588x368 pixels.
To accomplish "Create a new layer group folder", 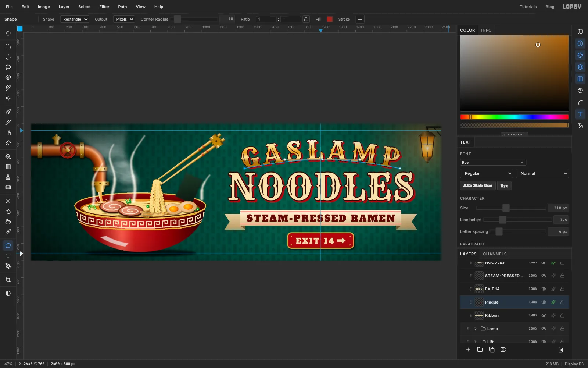I will coord(480,350).
